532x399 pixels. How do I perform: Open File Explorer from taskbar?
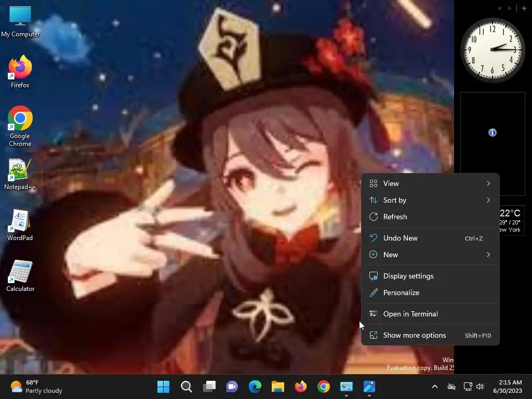point(278,387)
